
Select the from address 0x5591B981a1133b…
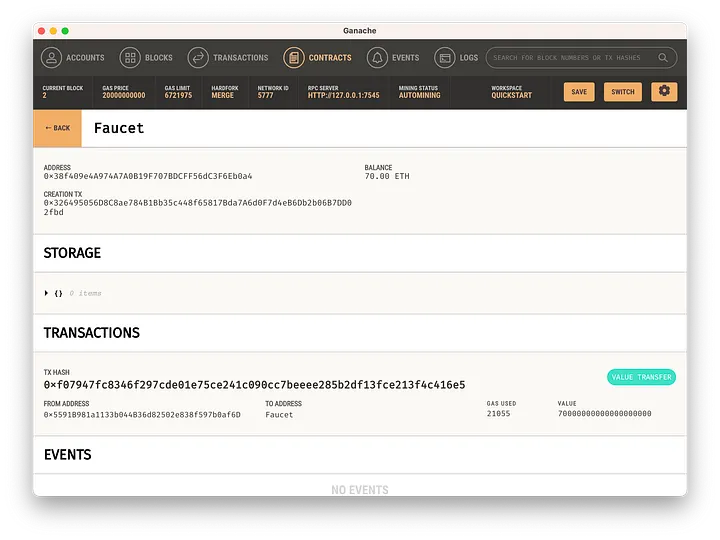click(142, 414)
